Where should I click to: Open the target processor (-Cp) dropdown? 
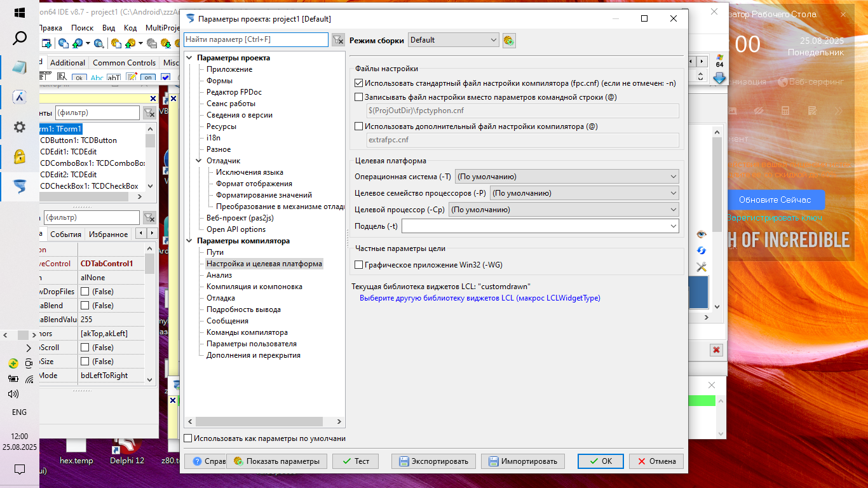pos(563,210)
